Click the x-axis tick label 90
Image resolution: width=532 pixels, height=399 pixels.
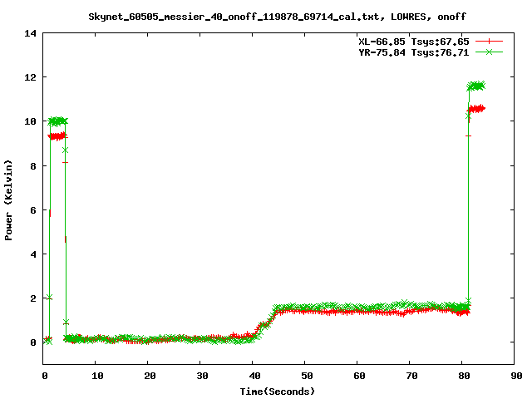(516, 376)
